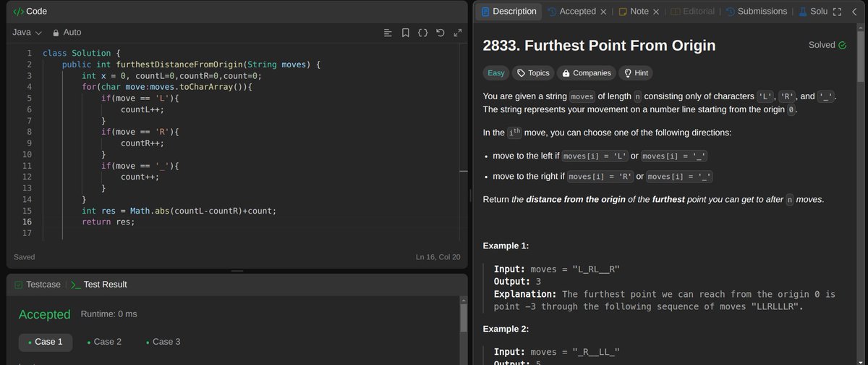
Task: Open the curly braces snippet icon
Action: (422, 33)
